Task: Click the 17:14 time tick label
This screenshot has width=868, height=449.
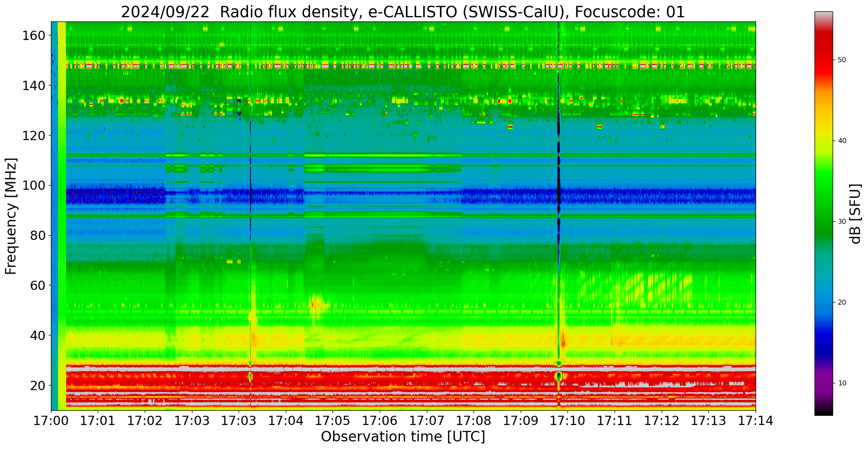Action: tap(756, 421)
